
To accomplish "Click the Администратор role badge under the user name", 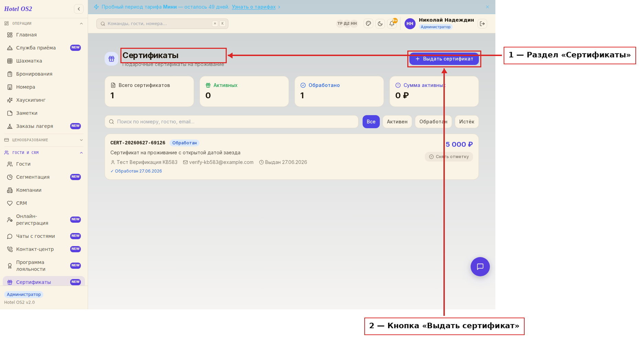I will click(x=436, y=27).
